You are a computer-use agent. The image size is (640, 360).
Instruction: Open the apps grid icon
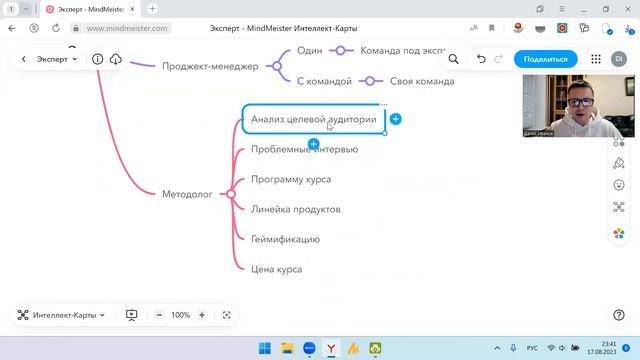pos(596,59)
